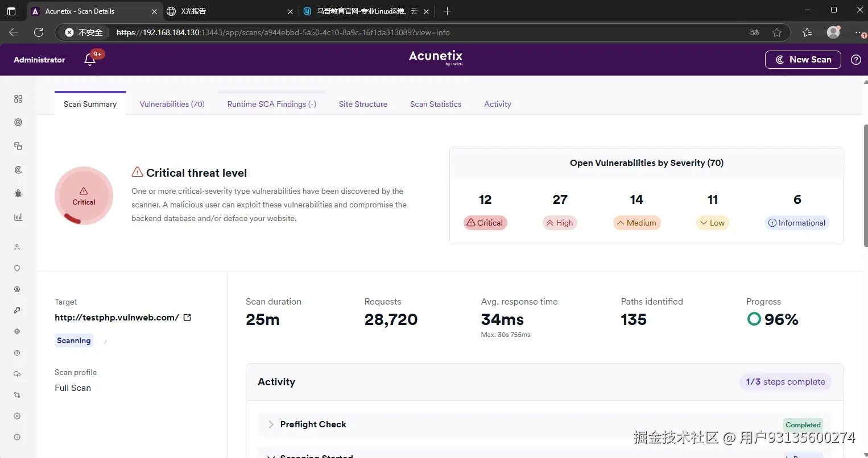
Task: Click the cloud arrow icon in sidebar
Action: (17, 374)
